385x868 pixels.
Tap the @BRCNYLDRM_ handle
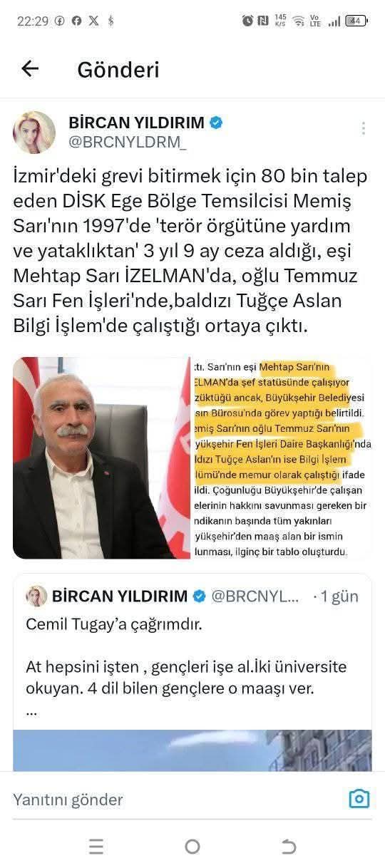[x=128, y=143]
